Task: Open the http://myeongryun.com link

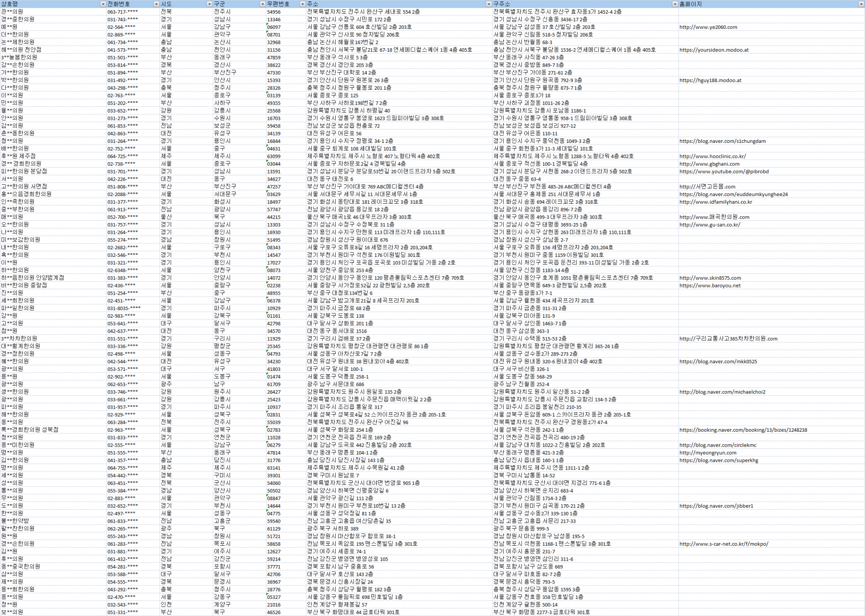Action: click(708, 453)
